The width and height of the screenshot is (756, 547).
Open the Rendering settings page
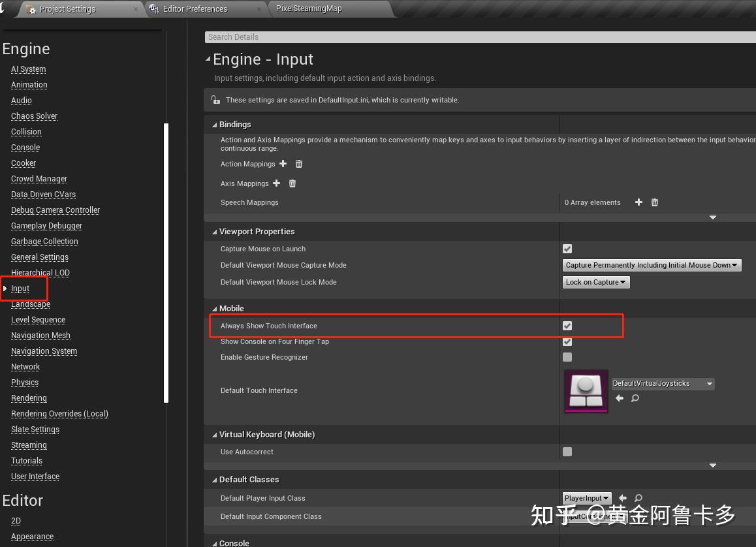coord(29,398)
